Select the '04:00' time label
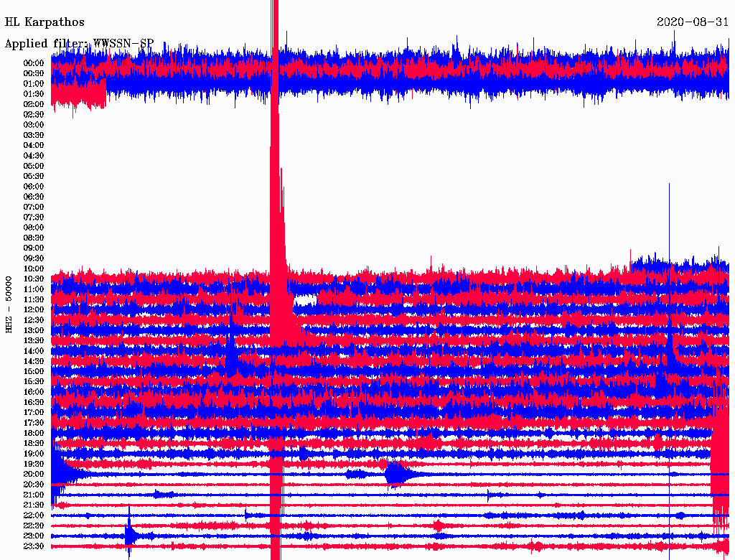735x560 pixels. pyautogui.click(x=34, y=146)
